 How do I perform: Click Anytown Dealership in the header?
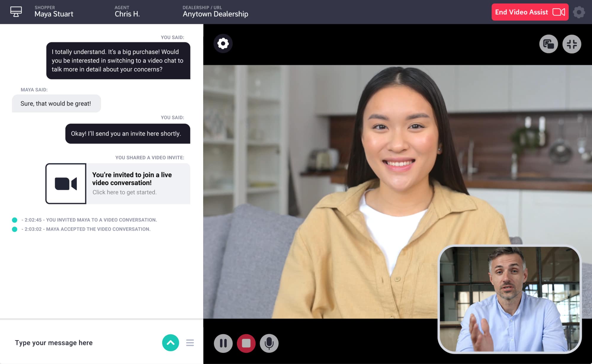[x=215, y=14]
